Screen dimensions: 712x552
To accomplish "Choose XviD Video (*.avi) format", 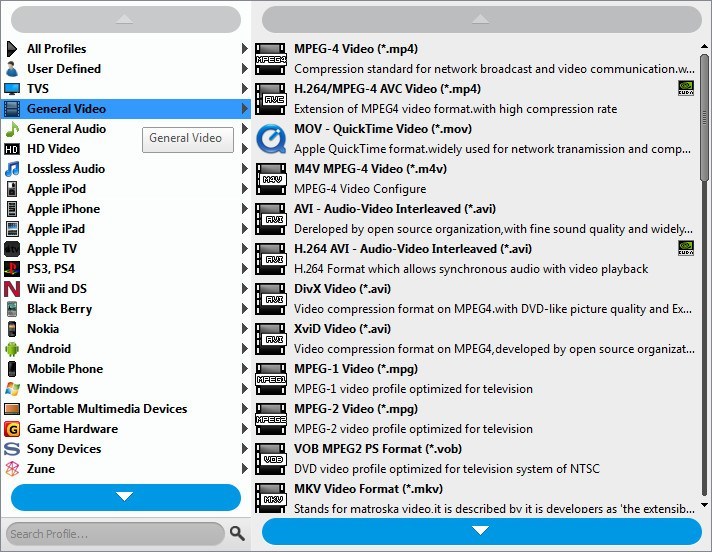I will coord(475,338).
